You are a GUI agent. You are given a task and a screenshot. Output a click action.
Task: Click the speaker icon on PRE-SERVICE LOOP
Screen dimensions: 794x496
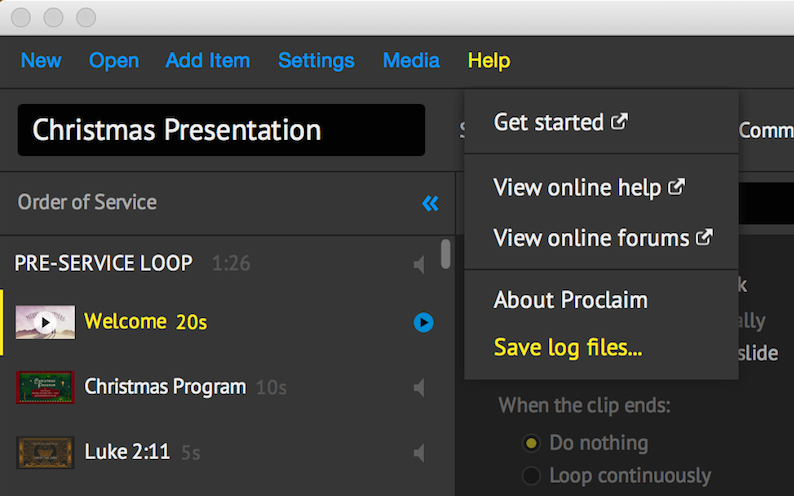419,264
